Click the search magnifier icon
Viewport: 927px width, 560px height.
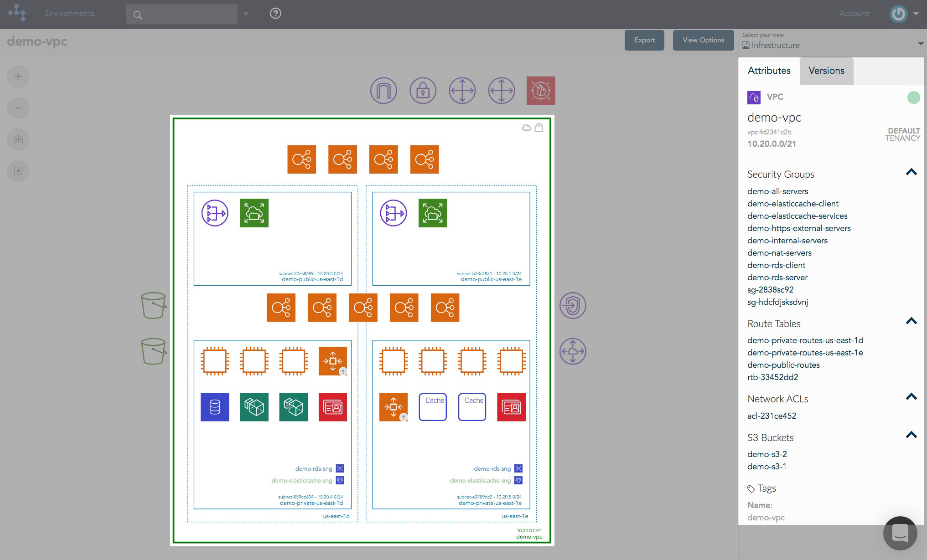point(138,15)
